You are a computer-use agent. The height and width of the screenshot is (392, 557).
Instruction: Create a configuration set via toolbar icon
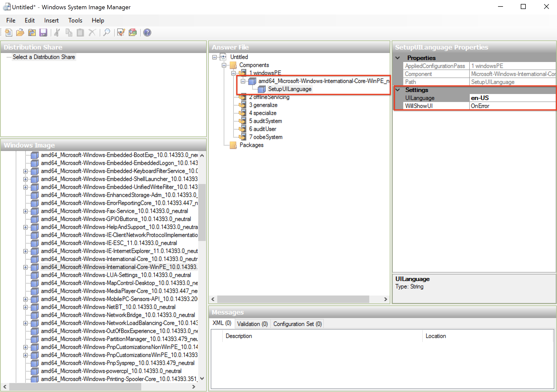(x=133, y=32)
